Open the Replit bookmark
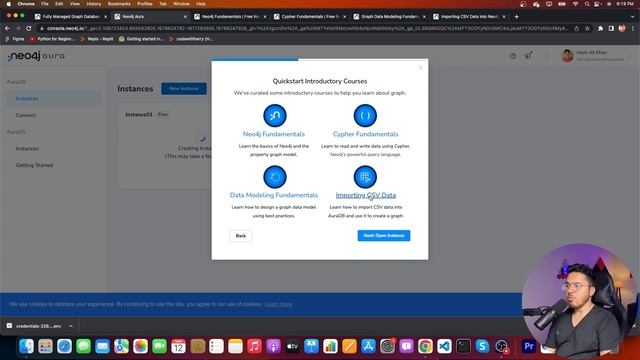Viewport: 640px width, 360px height. point(97,39)
